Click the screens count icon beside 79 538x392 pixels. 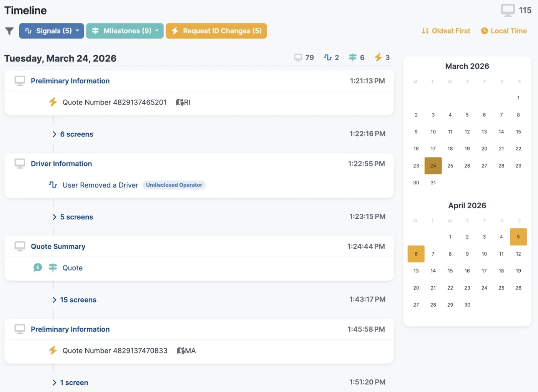click(x=298, y=58)
